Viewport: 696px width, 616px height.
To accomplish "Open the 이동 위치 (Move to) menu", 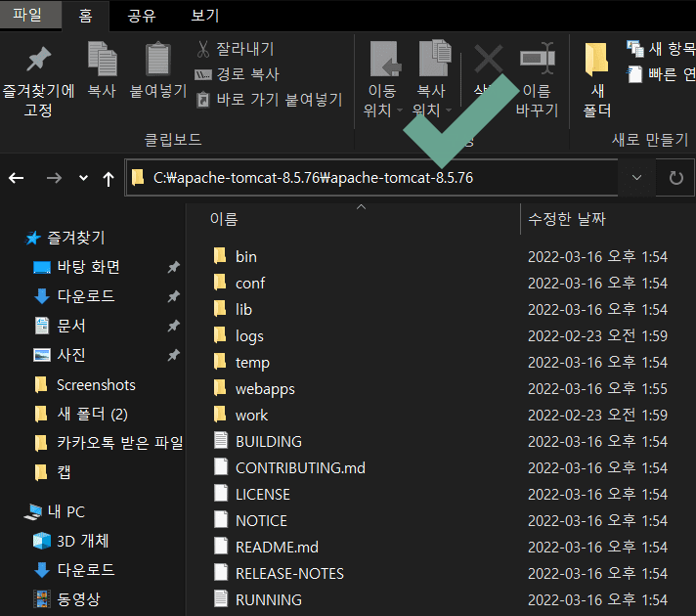I will [382, 80].
